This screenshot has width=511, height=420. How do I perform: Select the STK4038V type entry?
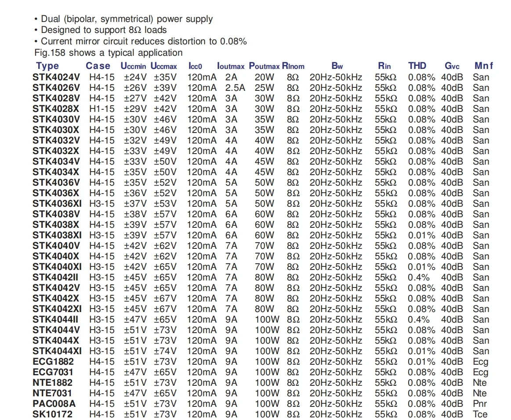click(56, 214)
